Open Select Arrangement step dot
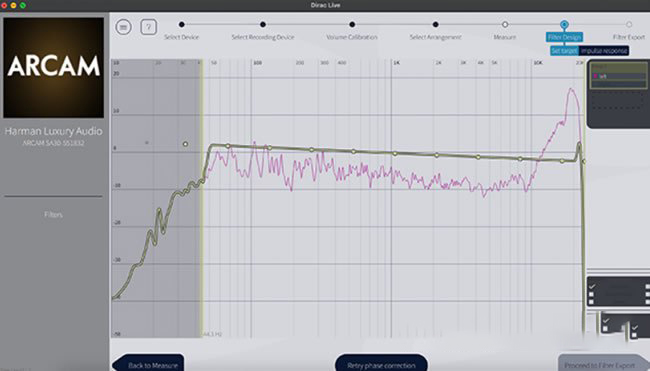 [435, 24]
